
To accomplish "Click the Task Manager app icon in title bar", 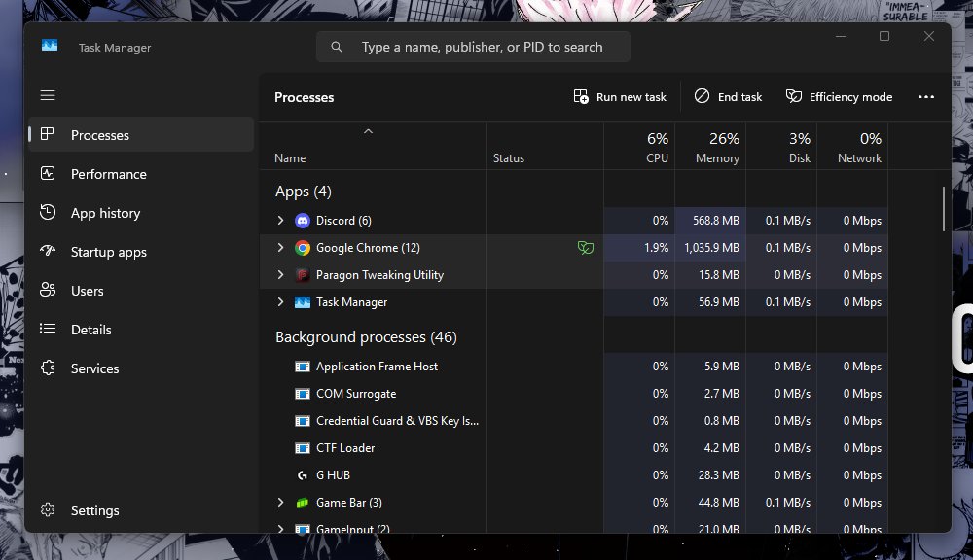I will tap(50, 46).
